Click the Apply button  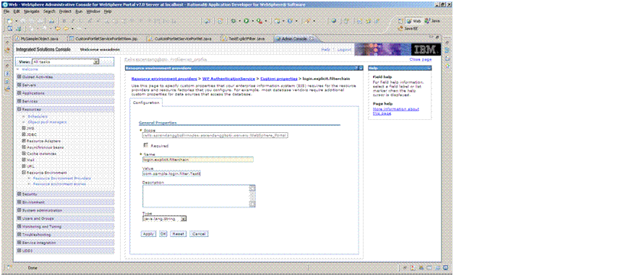(148, 233)
